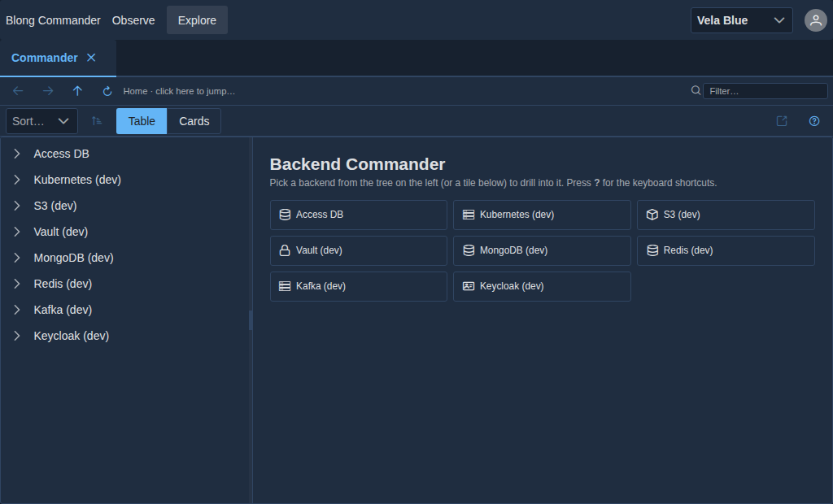Click the ID card icon on Keycloak (dev) tile
The width and height of the screenshot is (833, 504).
[469, 286]
